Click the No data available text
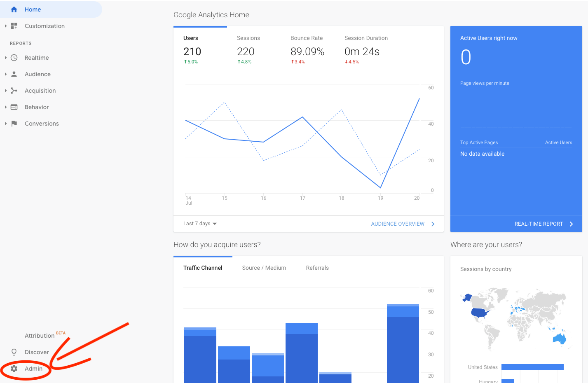588x383 pixels. [482, 154]
